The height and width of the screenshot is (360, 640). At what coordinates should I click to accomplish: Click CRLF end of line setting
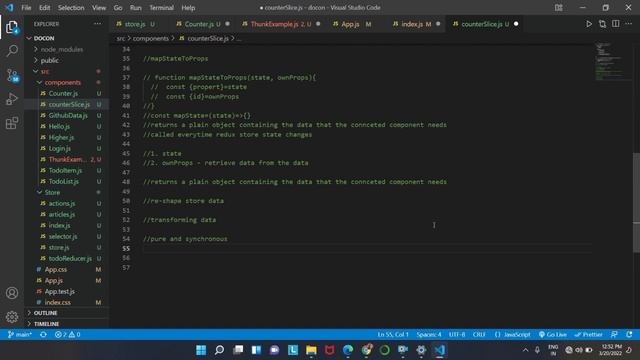coord(479,334)
